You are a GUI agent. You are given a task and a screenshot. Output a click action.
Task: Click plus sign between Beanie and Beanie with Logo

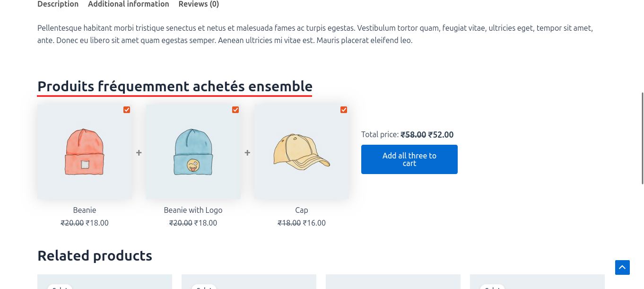(x=139, y=153)
